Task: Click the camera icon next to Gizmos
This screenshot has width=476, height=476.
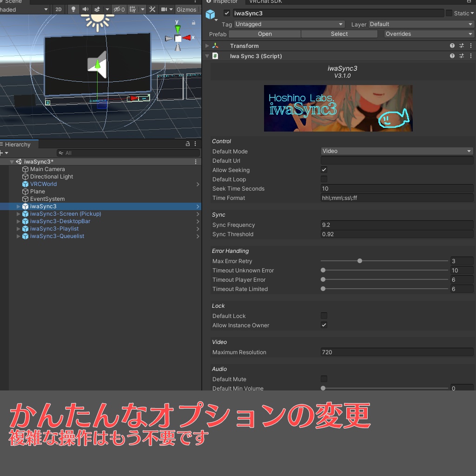Action: [165, 9]
